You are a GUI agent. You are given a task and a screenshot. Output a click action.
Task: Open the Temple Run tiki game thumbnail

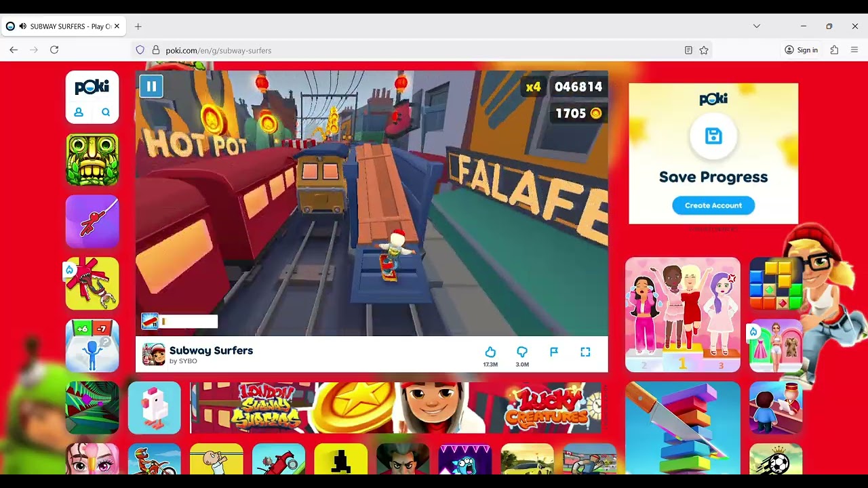tap(92, 159)
